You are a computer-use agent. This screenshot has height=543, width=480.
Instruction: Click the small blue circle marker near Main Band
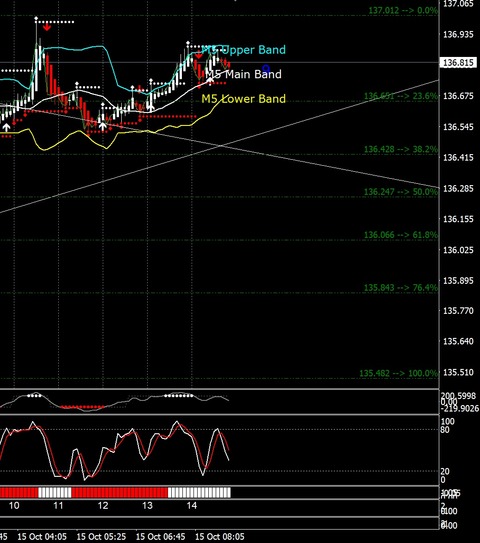point(266,68)
